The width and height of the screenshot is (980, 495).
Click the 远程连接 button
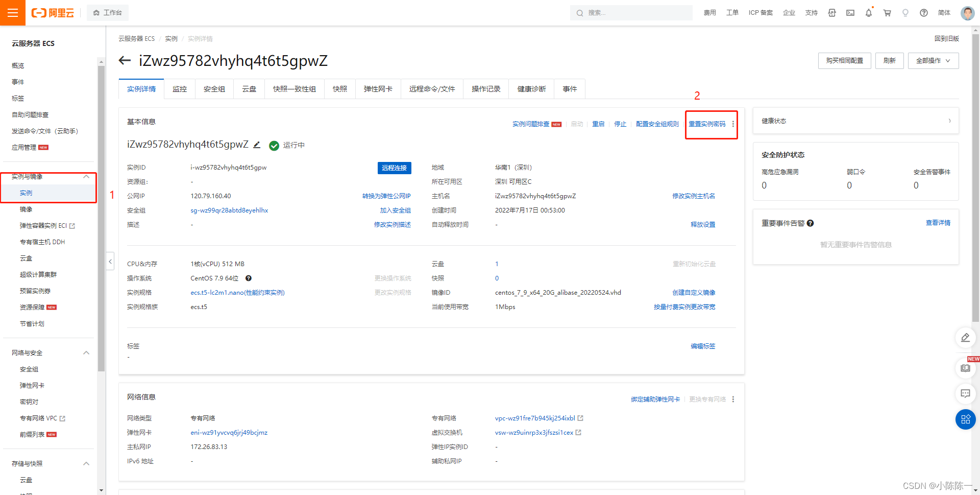pos(394,168)
